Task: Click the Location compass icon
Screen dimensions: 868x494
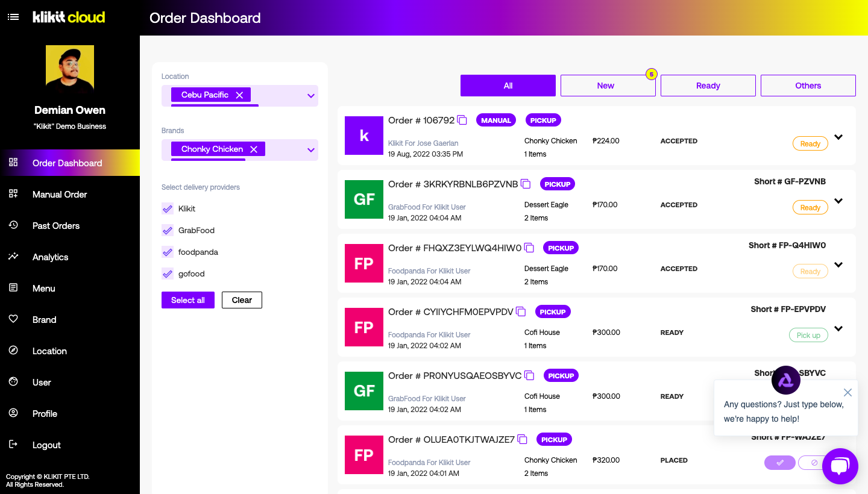Action: coord(13,351)
